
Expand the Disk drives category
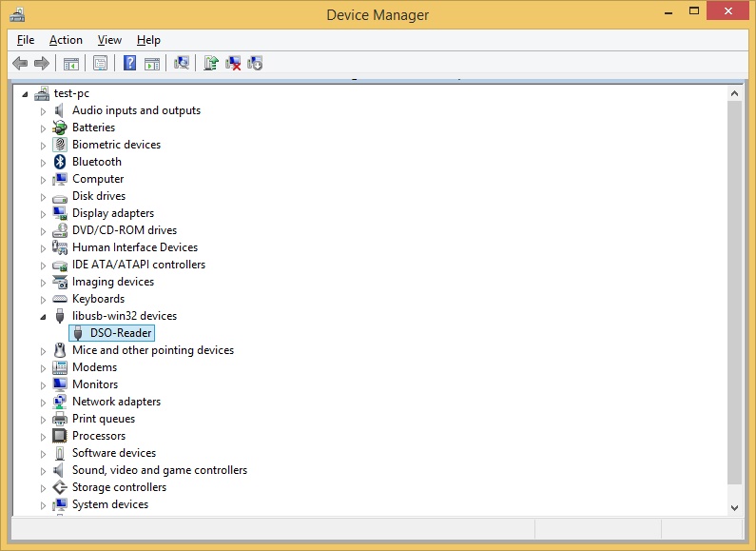43,197
